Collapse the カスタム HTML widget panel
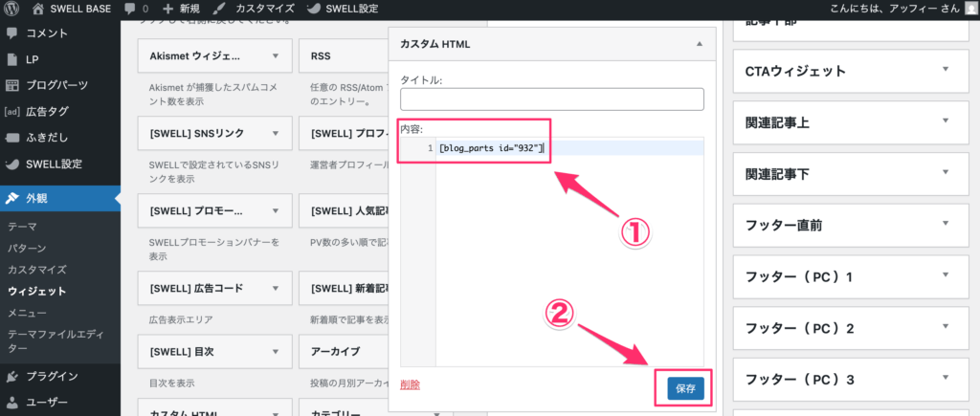 (700, 44)
